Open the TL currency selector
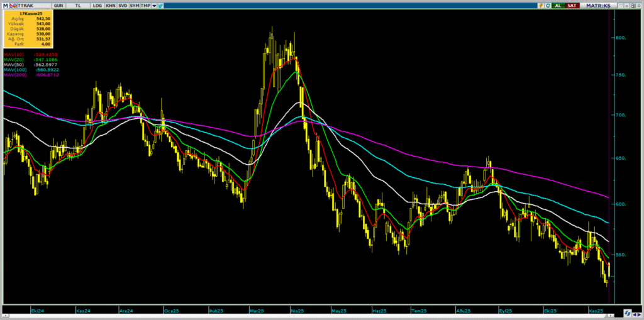This screenshot has height=320, width=644. 78,5
